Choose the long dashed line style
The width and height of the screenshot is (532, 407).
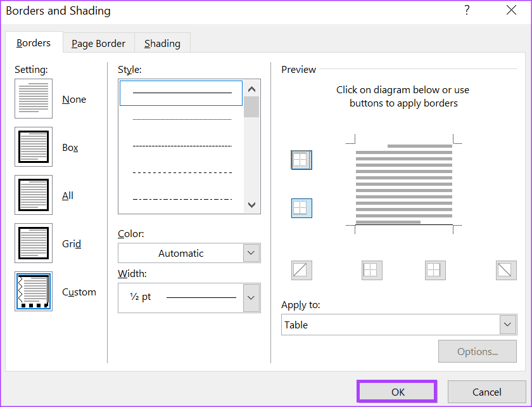coord(182,172)
